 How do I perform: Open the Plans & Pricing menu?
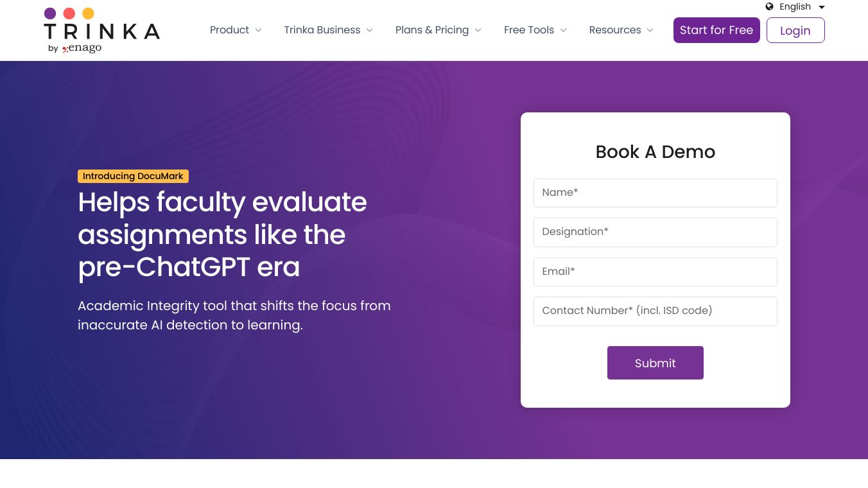(432, 30)
